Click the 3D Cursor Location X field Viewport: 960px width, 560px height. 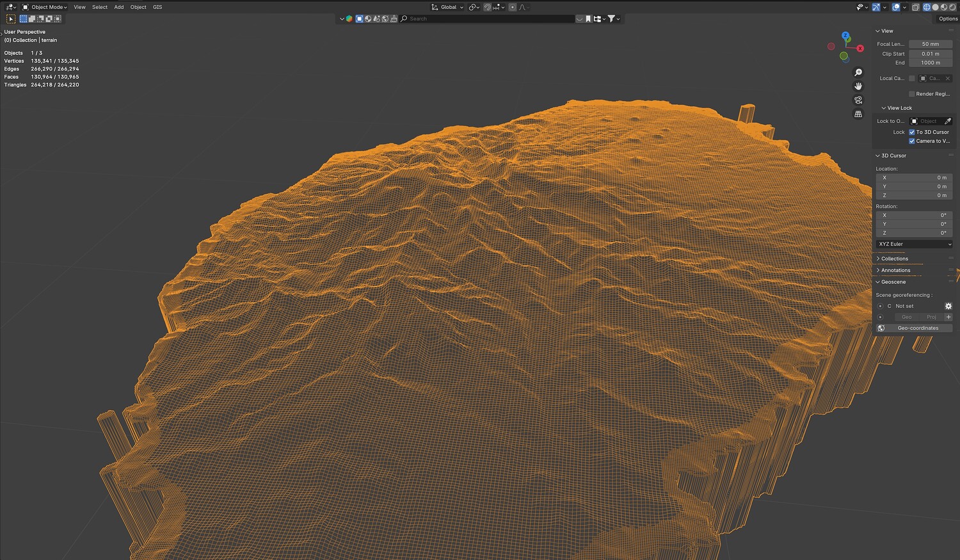click(914, 178)
